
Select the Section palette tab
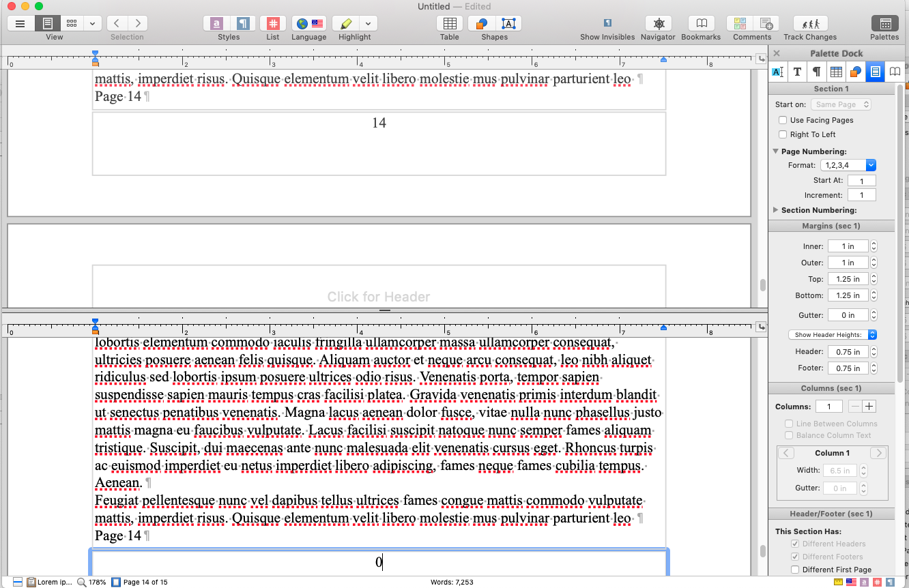pos(875,71)
